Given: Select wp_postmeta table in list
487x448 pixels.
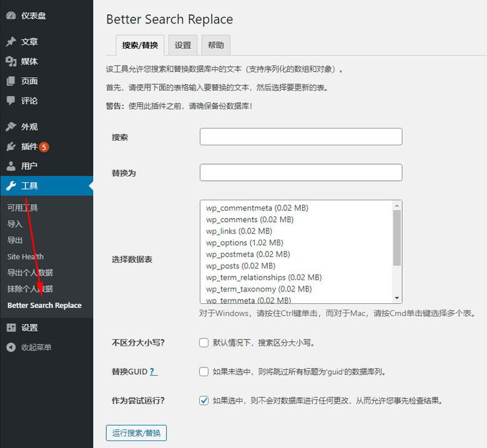Looking at the screenshot, I should coord(248,255).
